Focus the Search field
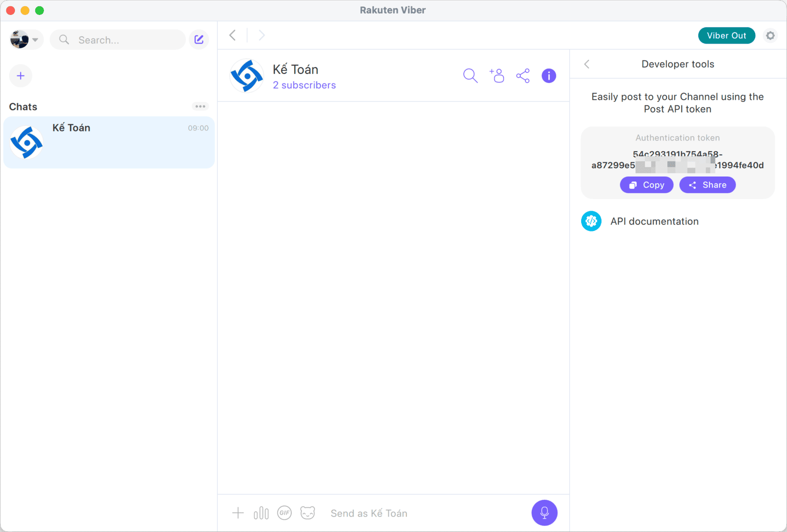 (118, 40)
